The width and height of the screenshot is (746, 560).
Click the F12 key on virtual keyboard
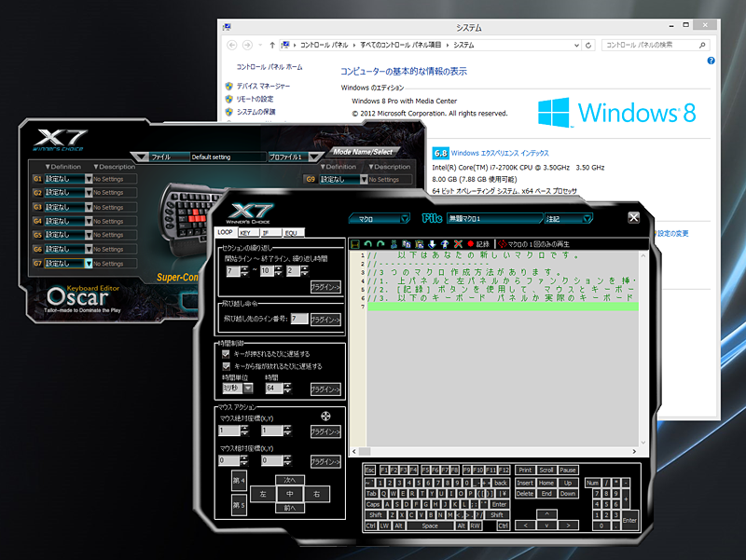point(504,471)
